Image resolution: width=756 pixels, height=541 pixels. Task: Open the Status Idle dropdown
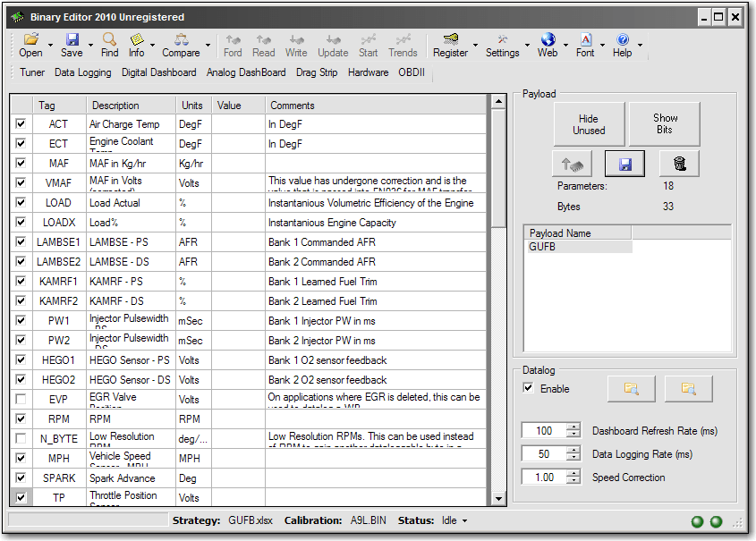(x=454, y=520)
